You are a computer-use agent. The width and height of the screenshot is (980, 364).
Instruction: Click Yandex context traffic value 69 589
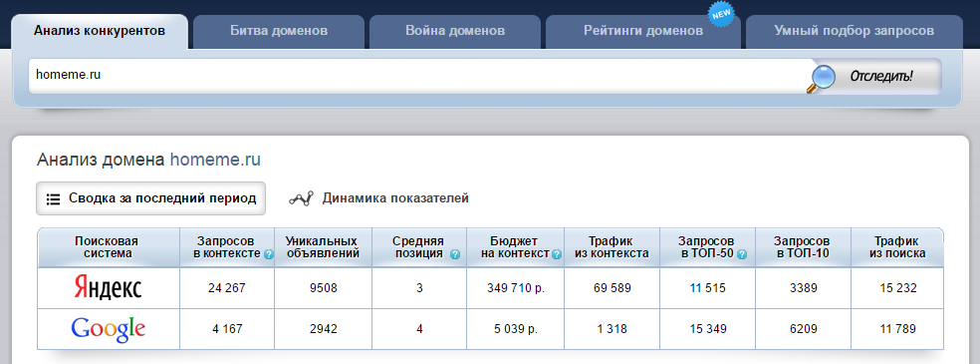pos(612,288)
